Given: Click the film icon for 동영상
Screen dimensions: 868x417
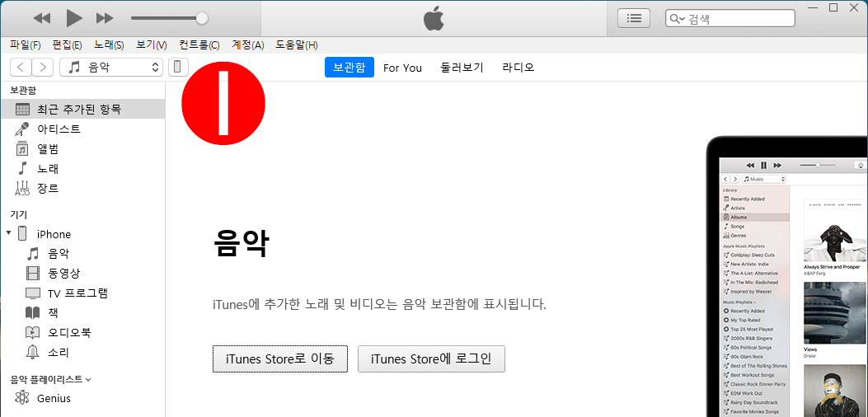Looking at the screenshot, I should (33, 273).
